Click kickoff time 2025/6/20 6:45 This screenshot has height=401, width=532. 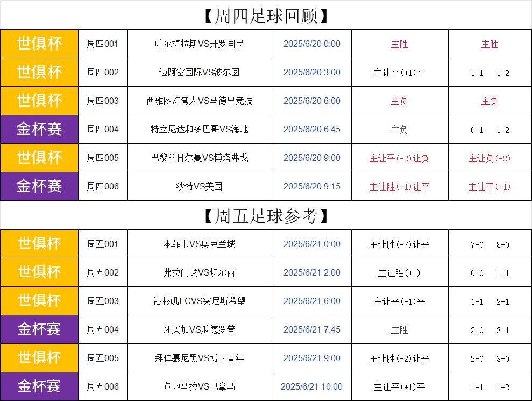click(312, 129)
